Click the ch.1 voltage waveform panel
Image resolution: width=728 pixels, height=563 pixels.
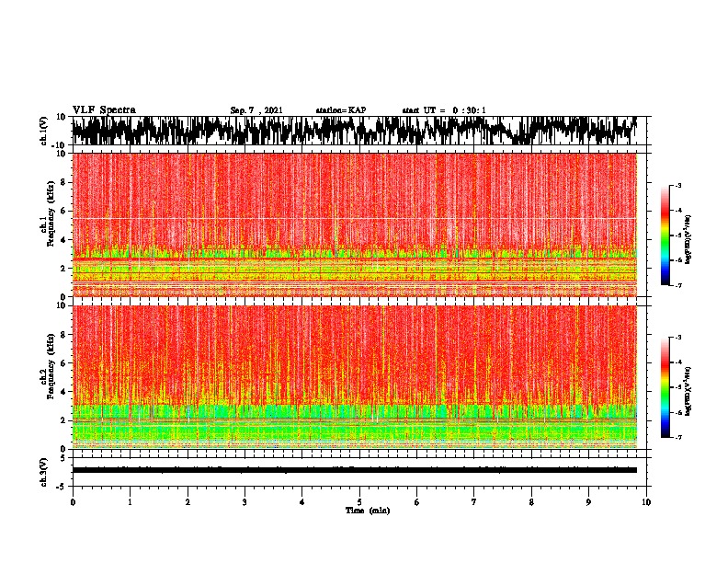[359, 131]
